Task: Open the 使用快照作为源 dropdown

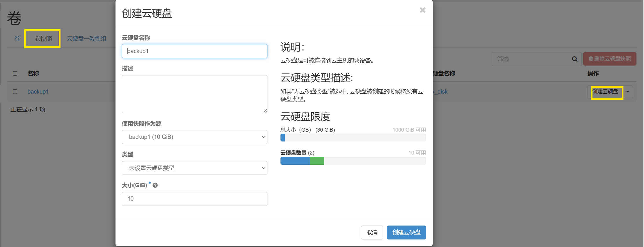Action: [195, 137]
